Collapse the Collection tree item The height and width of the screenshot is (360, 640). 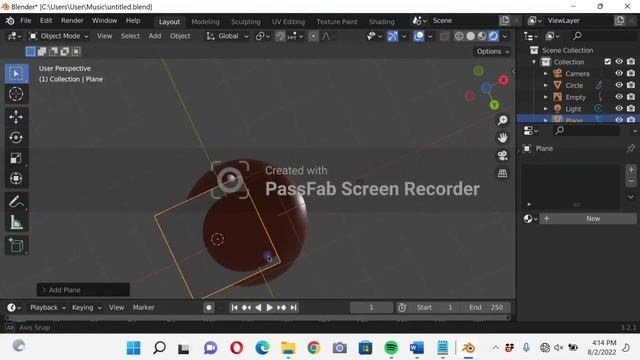pyautogui.click(x=534, y=62)
